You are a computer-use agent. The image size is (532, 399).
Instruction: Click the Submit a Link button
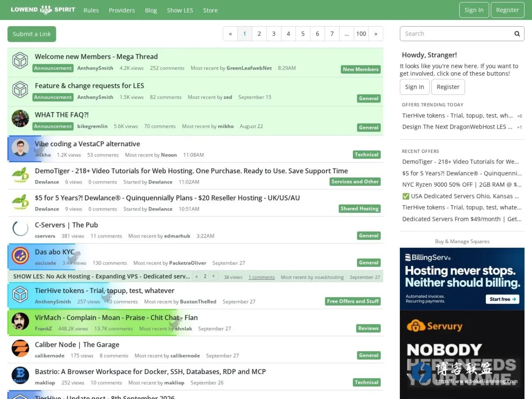pyautogui.click(x=32, y=34)
